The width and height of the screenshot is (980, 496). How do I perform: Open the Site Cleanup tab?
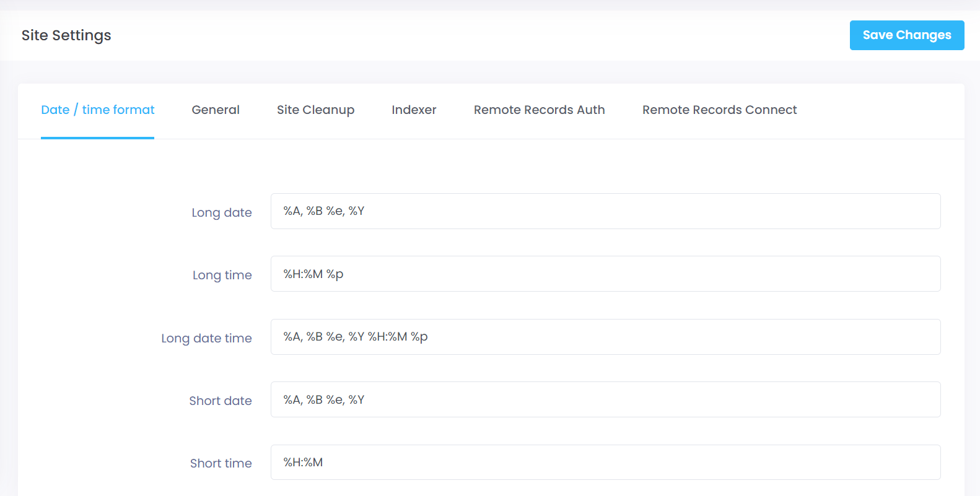(315, 110)
